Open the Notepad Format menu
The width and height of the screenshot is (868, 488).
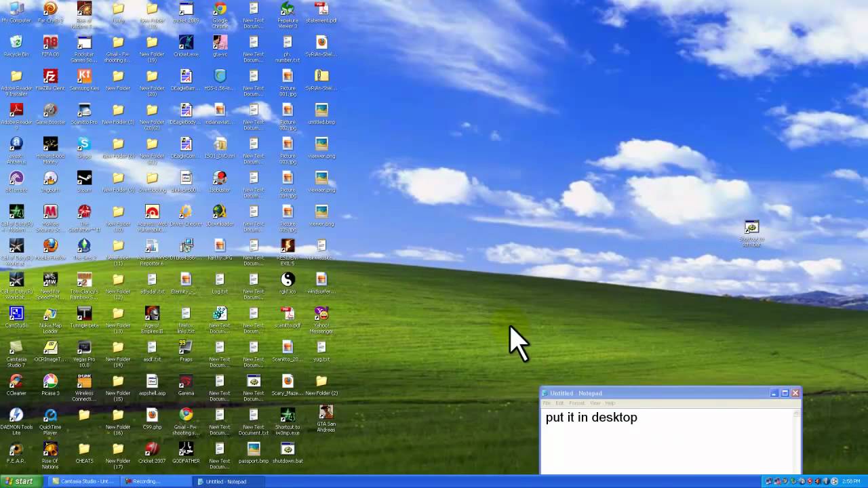576,403
